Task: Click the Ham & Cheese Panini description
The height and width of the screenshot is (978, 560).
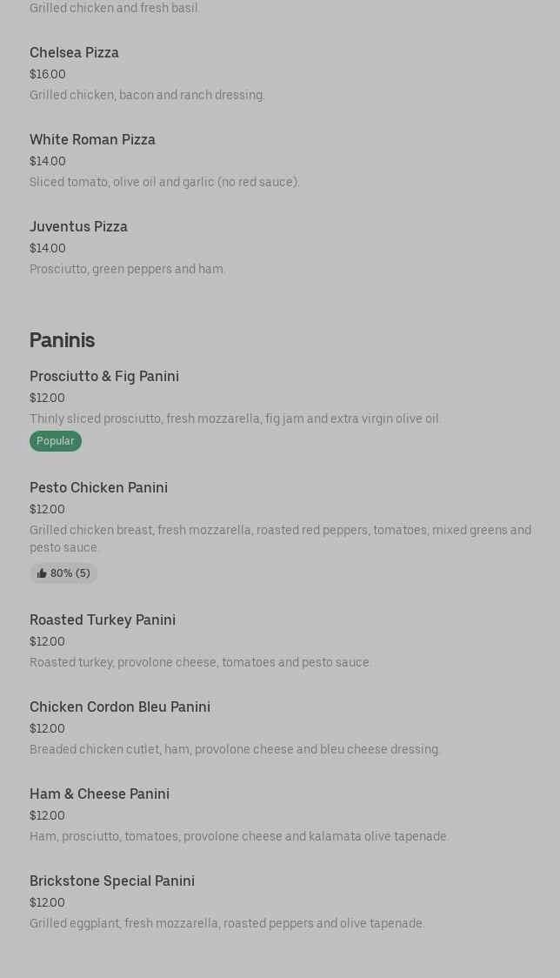Action: pyautogui.click(x=239, y=836)
